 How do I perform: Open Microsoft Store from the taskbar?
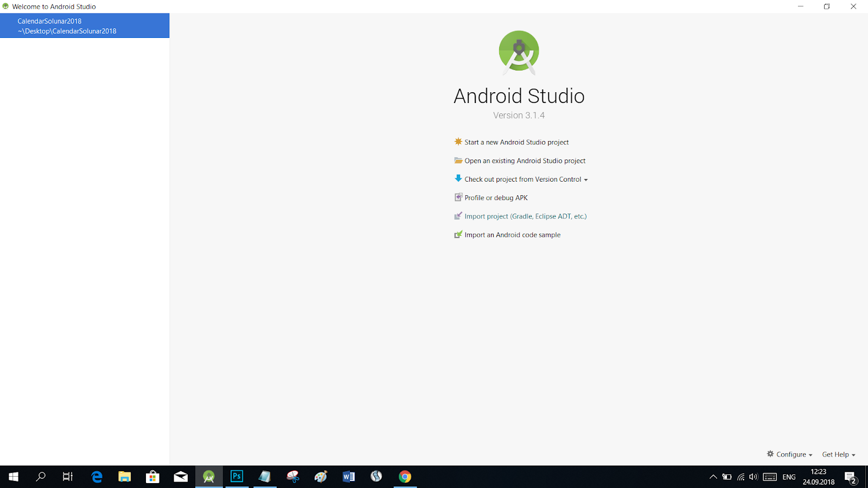pyautogui.click(x=152, y=477)
